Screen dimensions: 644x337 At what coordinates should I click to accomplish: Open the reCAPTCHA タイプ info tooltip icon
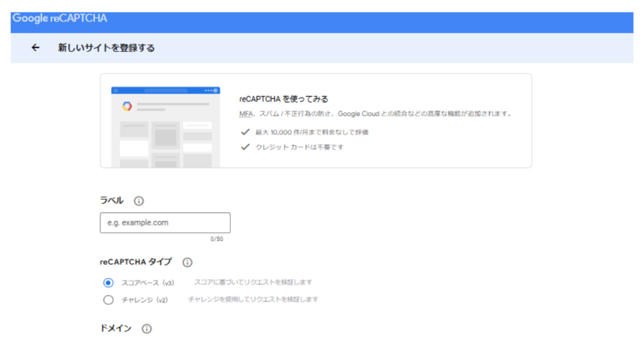coord(187,262)
